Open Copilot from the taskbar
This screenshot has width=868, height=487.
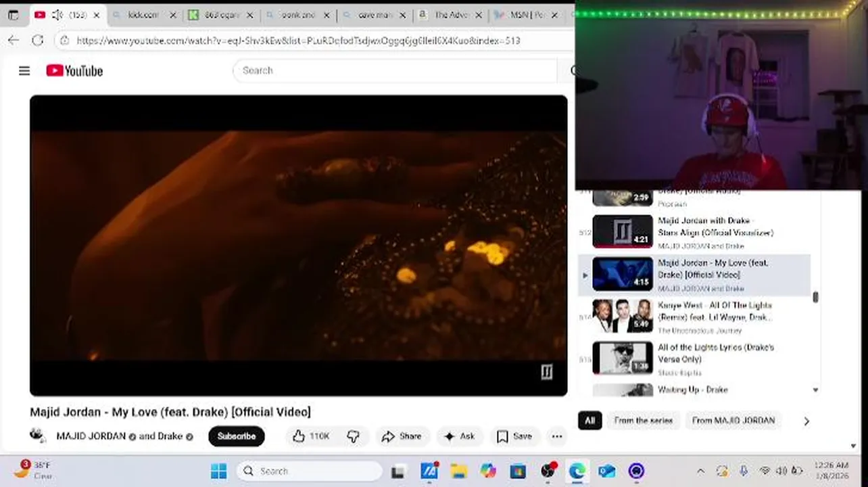click(488, 471)
